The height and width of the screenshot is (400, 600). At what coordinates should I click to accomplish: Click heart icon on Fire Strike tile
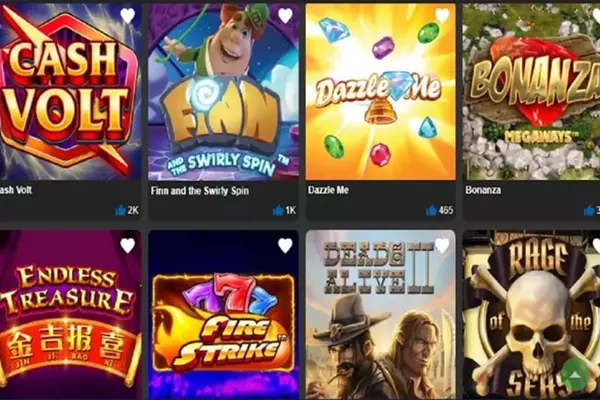pos(285,246)
